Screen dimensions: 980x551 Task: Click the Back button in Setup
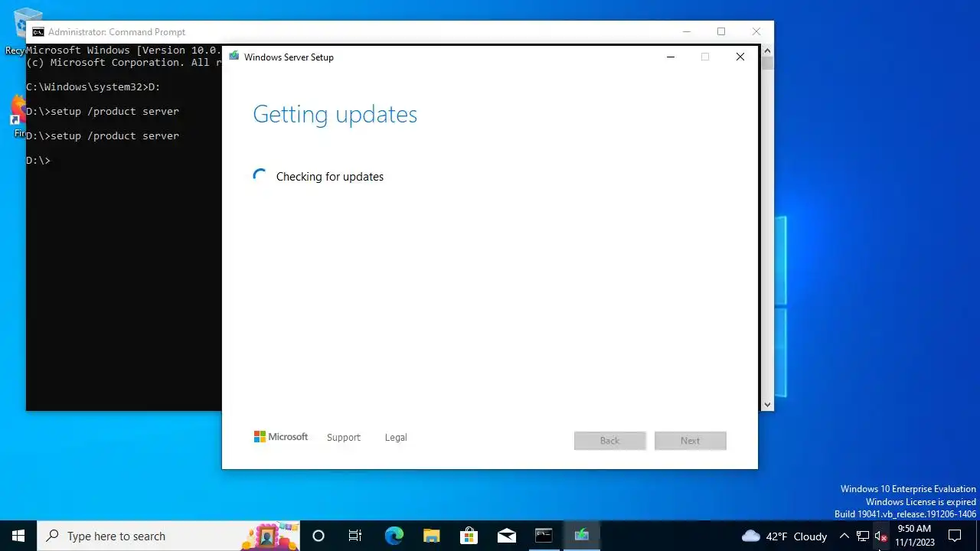point(610,440)
